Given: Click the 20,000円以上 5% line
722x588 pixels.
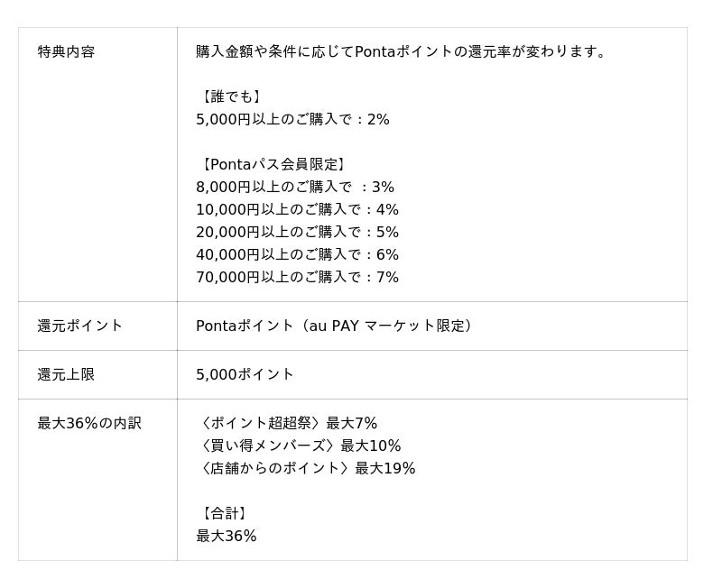Looking at the screenshot, I should pyautogui.click(x=298, y=233).
